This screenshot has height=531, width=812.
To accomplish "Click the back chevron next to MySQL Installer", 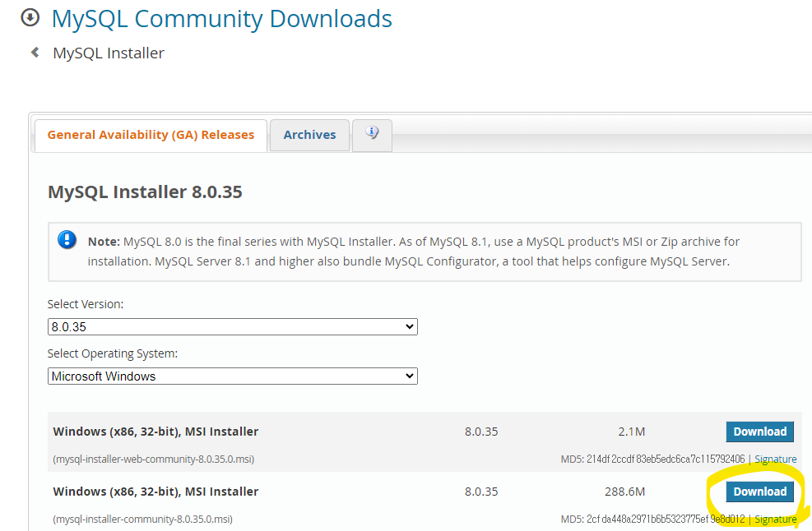I will click(x=35, y=53).
